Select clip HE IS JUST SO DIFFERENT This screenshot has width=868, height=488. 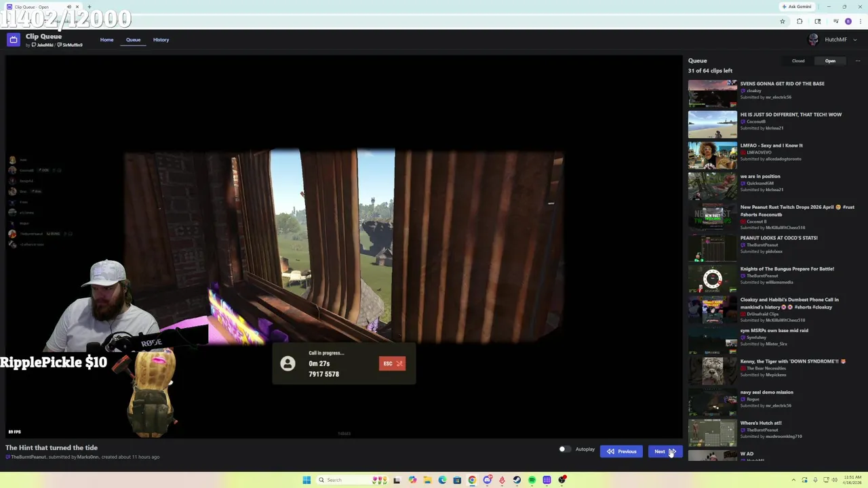pos(791,115)
